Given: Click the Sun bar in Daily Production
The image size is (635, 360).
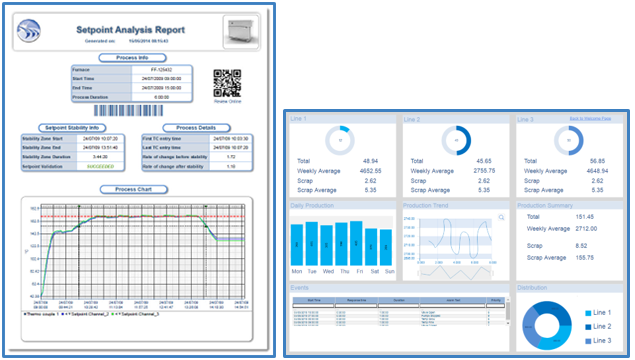Looking at the screenshot, I should [x=386, y=247].
